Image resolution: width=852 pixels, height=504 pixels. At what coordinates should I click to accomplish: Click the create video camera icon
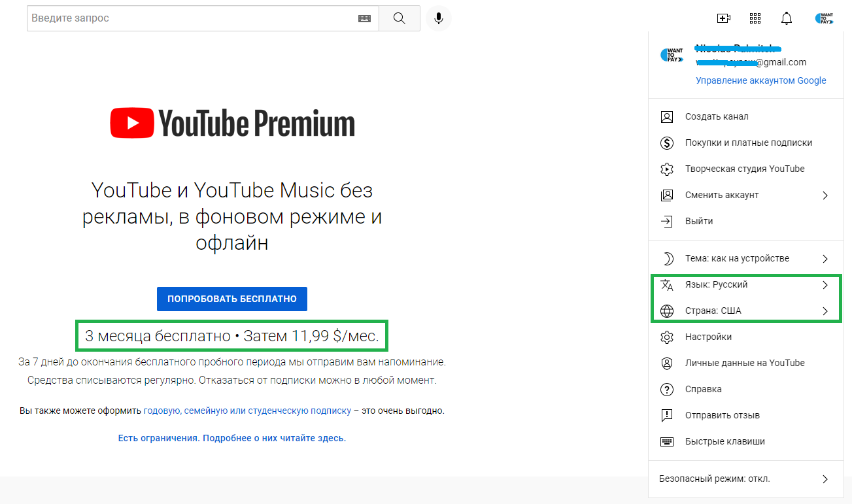724,18
